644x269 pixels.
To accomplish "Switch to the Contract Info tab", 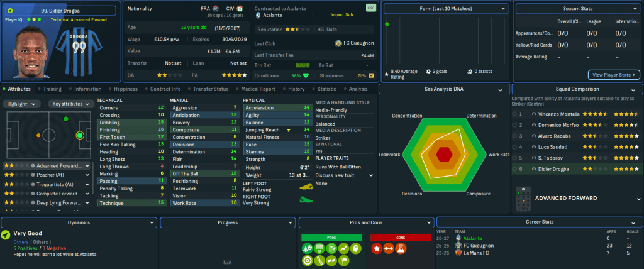I will 167,89.
